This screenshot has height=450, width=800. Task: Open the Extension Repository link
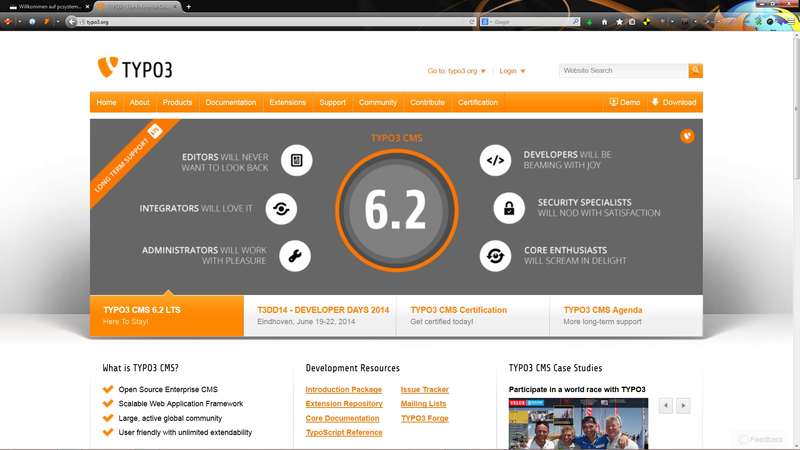344,404
